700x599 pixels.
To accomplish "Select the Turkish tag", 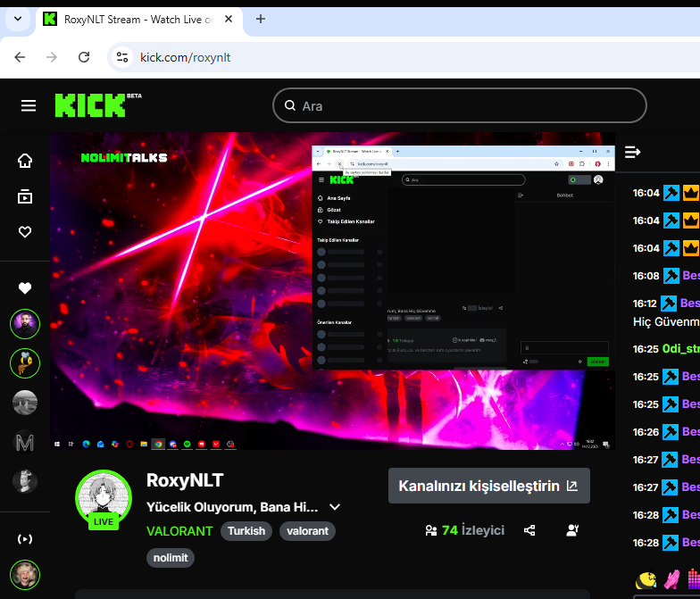I will click(246, 531).
